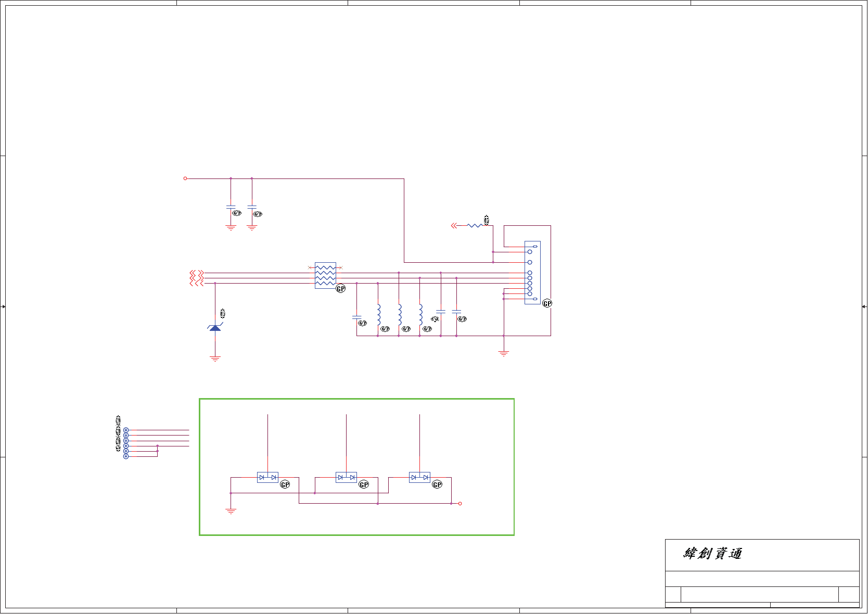Image resolution: width=868 pixels, height=614 pixels.
Task: Select the second capacitor on the top power rail
Action: (252, 207)
